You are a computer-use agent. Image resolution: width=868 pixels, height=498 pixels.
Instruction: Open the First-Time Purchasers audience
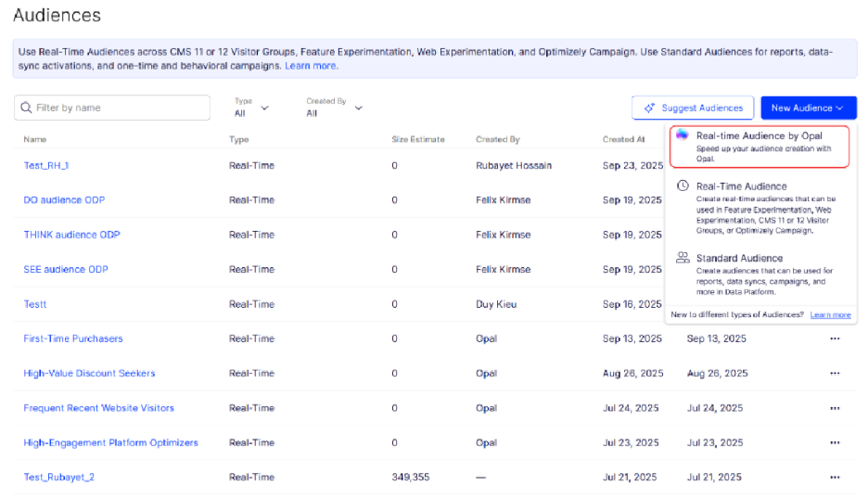point(73,338)
